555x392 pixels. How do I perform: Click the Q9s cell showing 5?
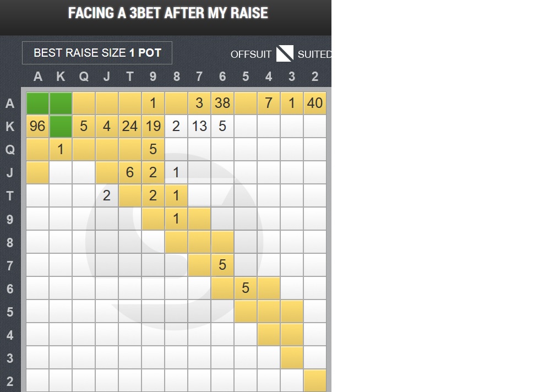tap(153, 149)
